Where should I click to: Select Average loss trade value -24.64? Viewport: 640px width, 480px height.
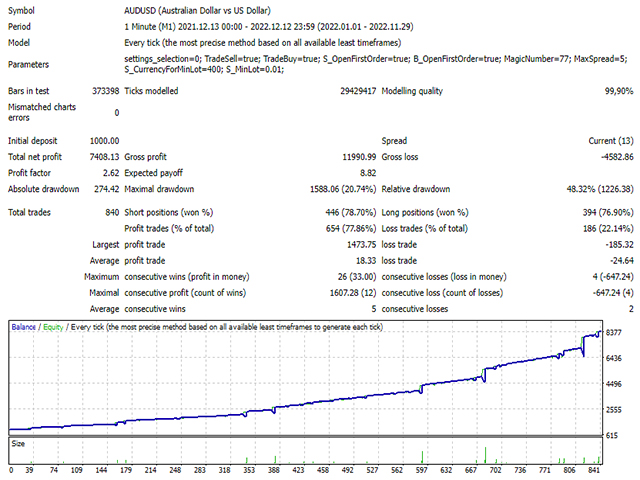[x=622, y=261]
